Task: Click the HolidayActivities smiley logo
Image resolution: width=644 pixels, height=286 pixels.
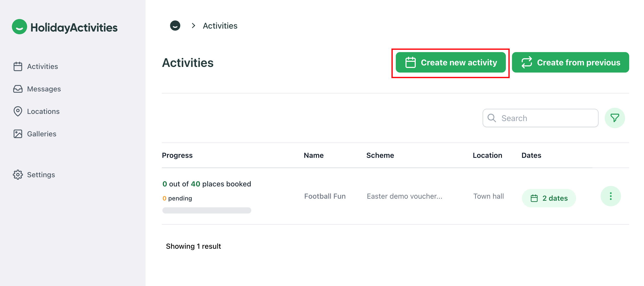Action: [19, 27]
